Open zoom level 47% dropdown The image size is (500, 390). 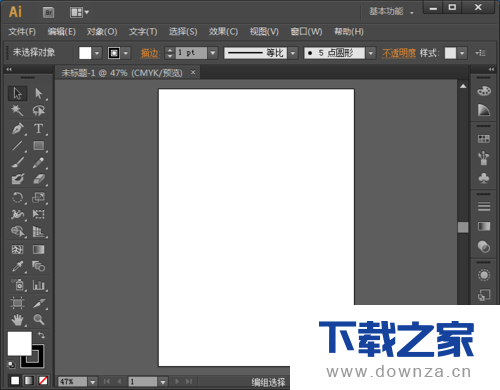pyautogui.click(x=93, y=382)
